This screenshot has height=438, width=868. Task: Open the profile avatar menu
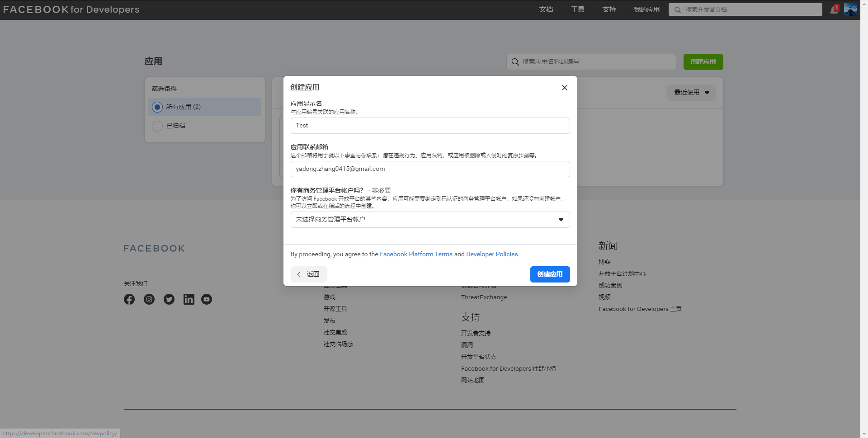pos(850,9)
